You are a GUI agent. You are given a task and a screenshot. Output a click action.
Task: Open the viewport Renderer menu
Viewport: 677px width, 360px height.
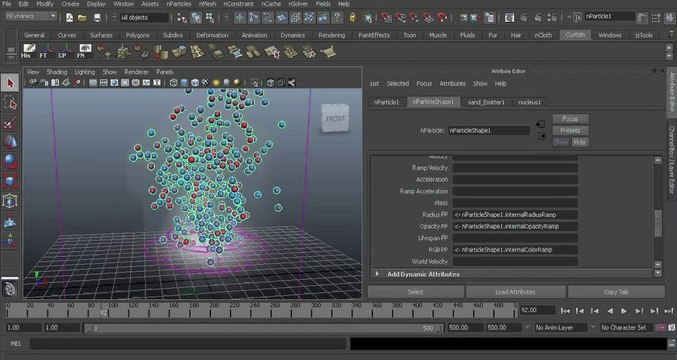[136, 72]
